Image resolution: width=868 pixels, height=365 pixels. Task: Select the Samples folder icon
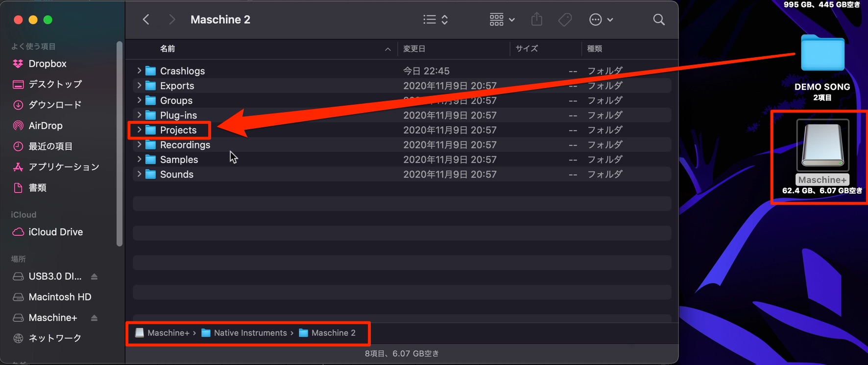click(x=151, y=160)
